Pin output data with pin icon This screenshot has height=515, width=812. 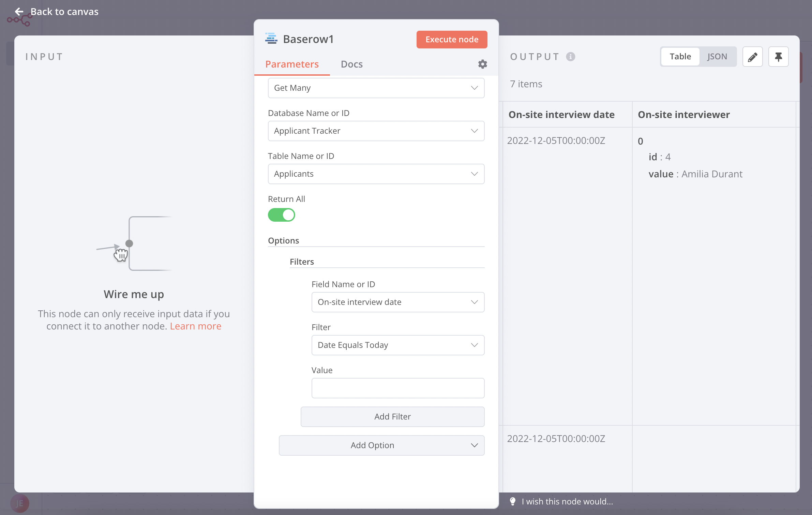[x=778, y=57]
